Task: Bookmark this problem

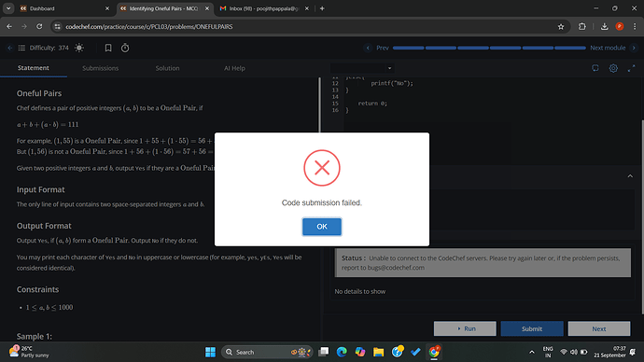Action: tap(108, 48)
